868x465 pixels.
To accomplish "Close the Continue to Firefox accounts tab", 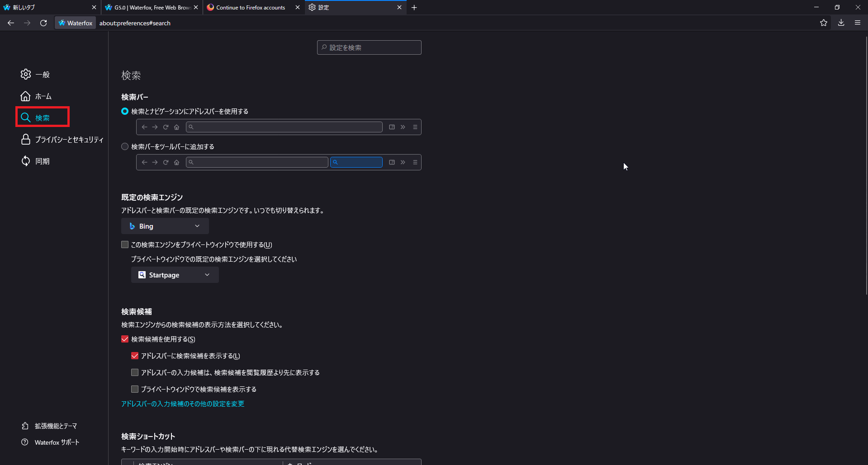I will (x=298, y=8).
